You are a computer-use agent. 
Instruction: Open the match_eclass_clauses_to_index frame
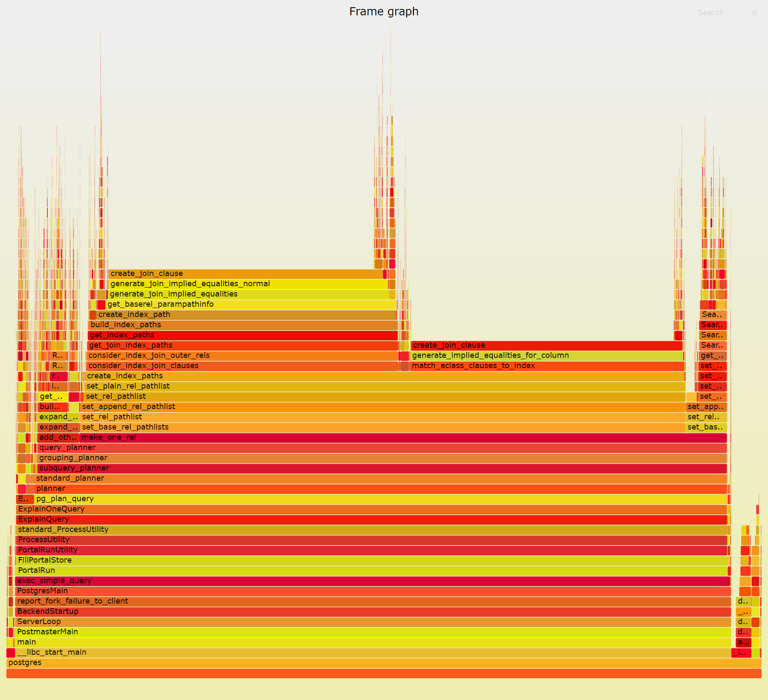pyautogui.click(x=547, y=366)
